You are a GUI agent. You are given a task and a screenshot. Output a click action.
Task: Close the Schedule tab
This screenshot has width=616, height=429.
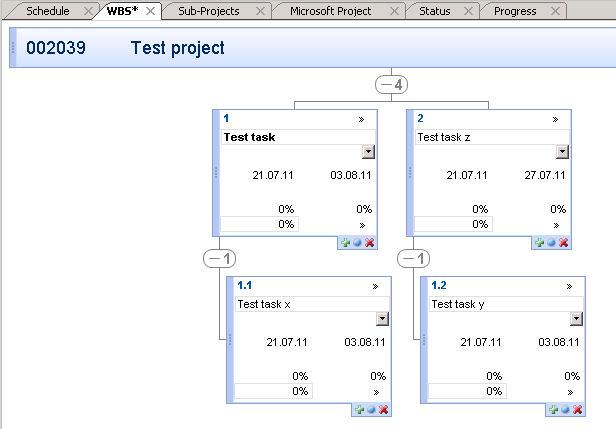(88, 11)
